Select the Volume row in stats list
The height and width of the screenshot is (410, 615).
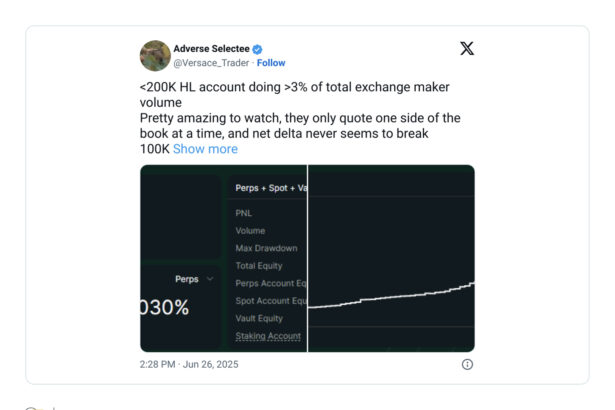coord(251,231)
